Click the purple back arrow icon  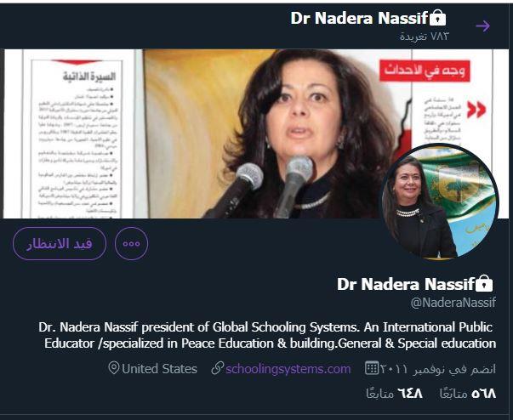(483, 26)
